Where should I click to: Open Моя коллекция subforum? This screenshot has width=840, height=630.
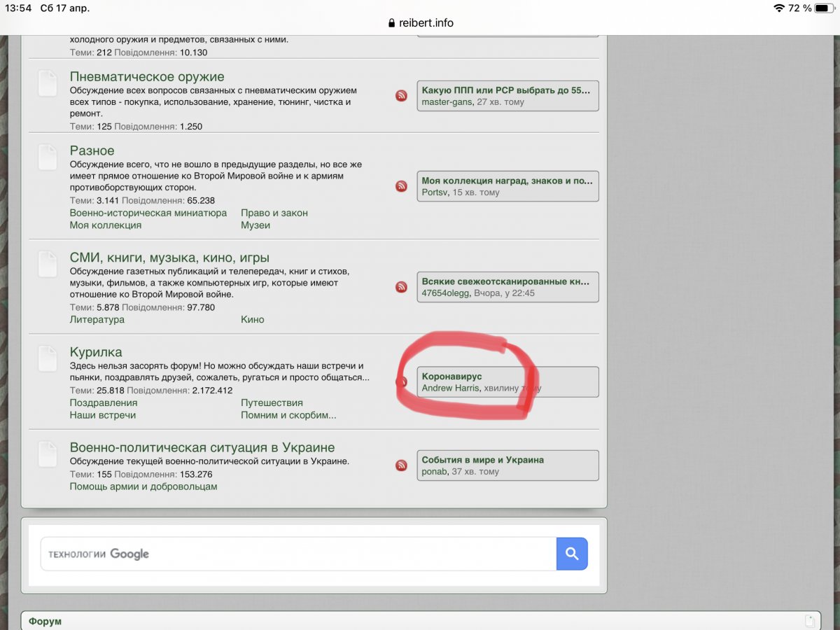106,225
